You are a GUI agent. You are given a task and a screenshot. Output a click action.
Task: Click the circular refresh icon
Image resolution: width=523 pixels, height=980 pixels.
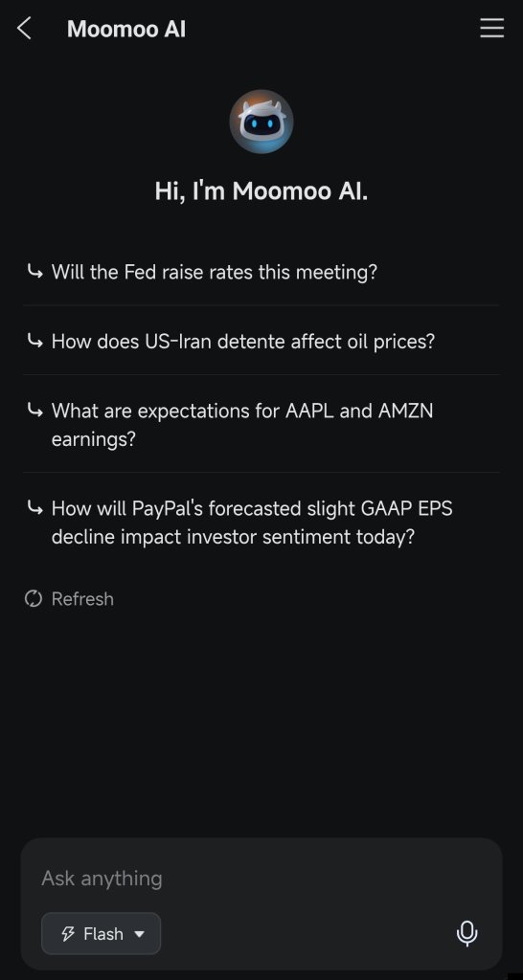tap(34, 599)
